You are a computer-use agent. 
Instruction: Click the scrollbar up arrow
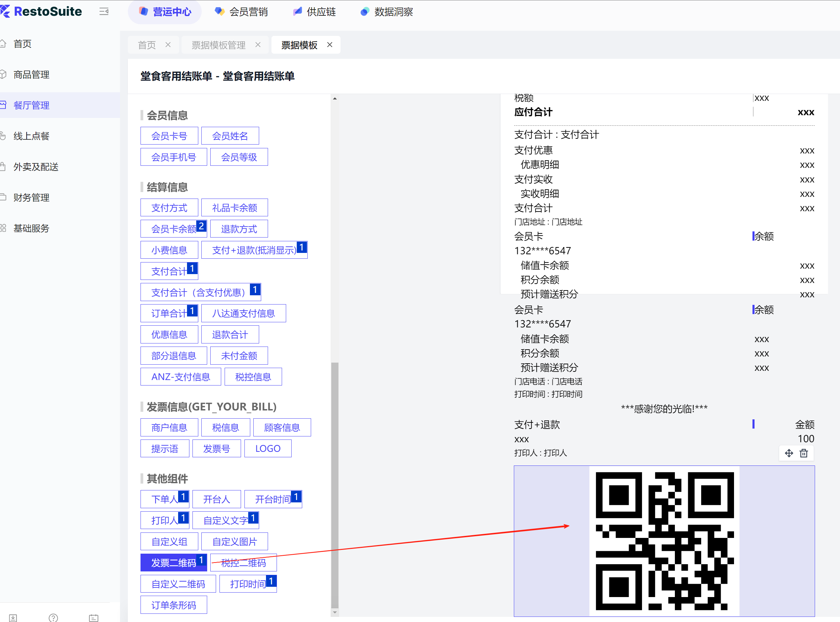(334, 99)
